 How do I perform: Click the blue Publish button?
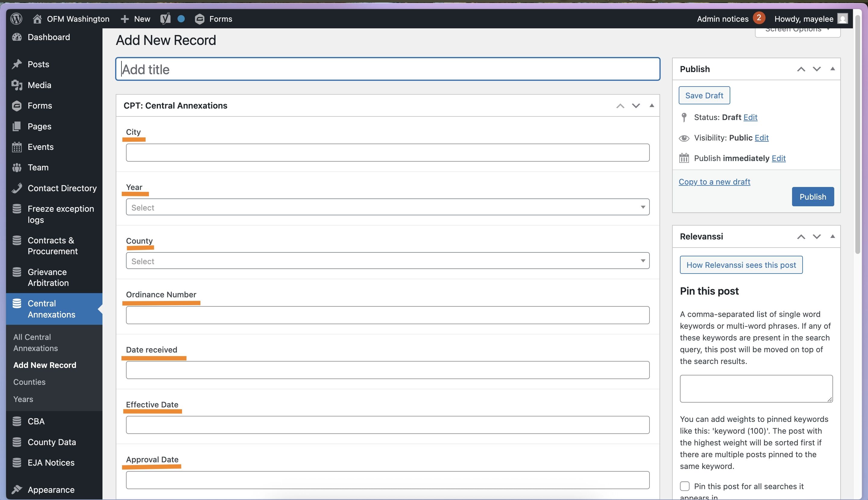(x=813, y=197)
